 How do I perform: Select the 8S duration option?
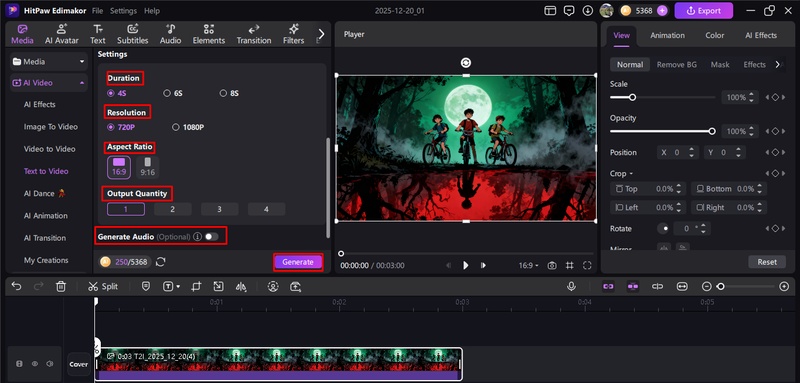[229, 93]
